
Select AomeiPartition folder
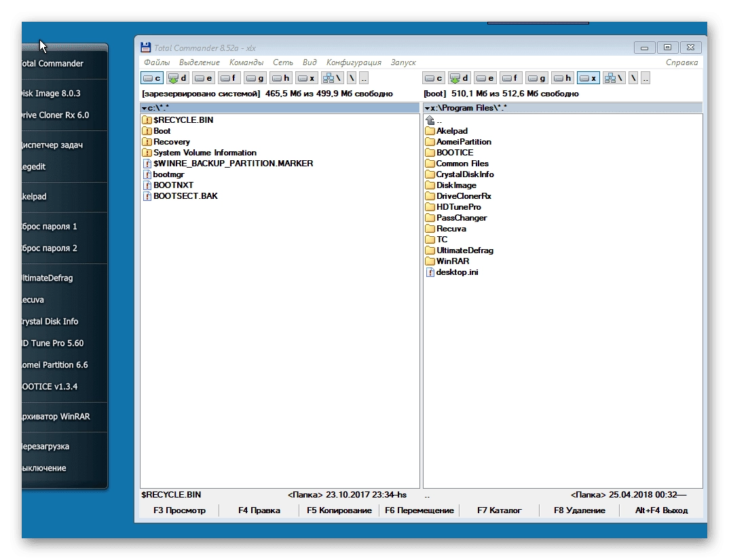coord(458,142)
